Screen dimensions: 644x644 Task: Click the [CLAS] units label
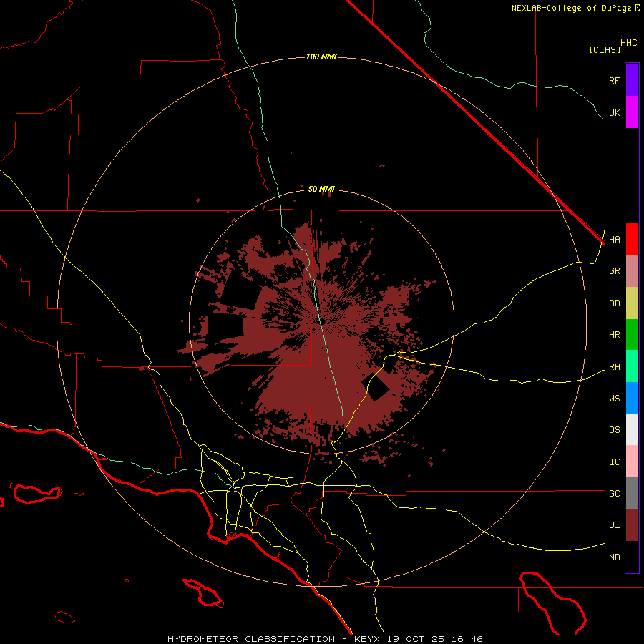605,50
